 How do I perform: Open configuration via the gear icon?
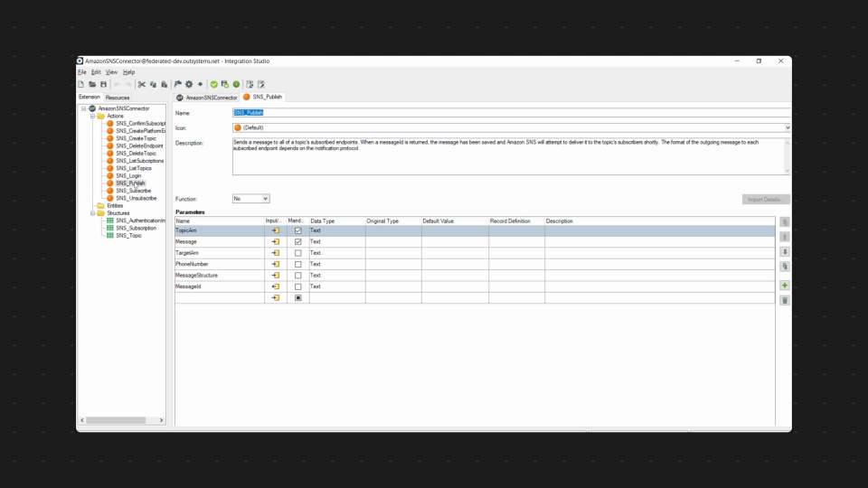click(189, 84)
